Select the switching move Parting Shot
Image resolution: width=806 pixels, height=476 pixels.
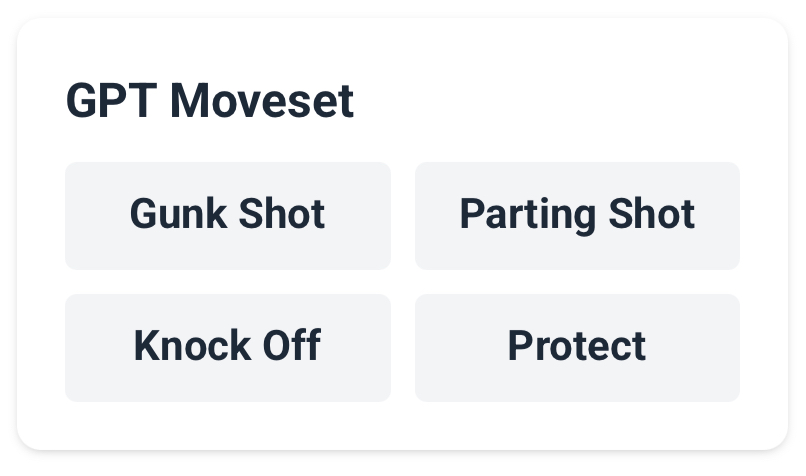[x=577, y=216]
